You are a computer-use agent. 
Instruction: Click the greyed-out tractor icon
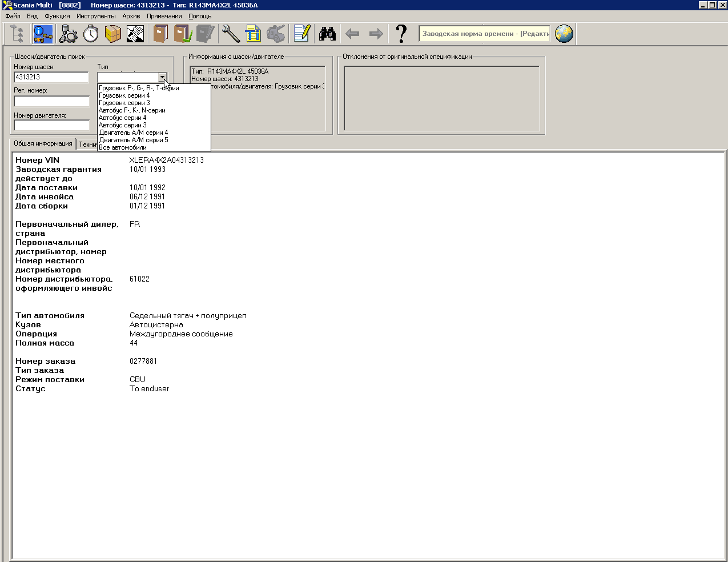point(276,34)
